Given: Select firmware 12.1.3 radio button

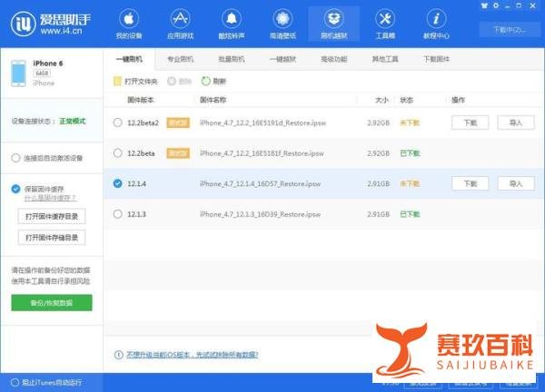Looking at the screenshot, I should click(x=118, y=214).
